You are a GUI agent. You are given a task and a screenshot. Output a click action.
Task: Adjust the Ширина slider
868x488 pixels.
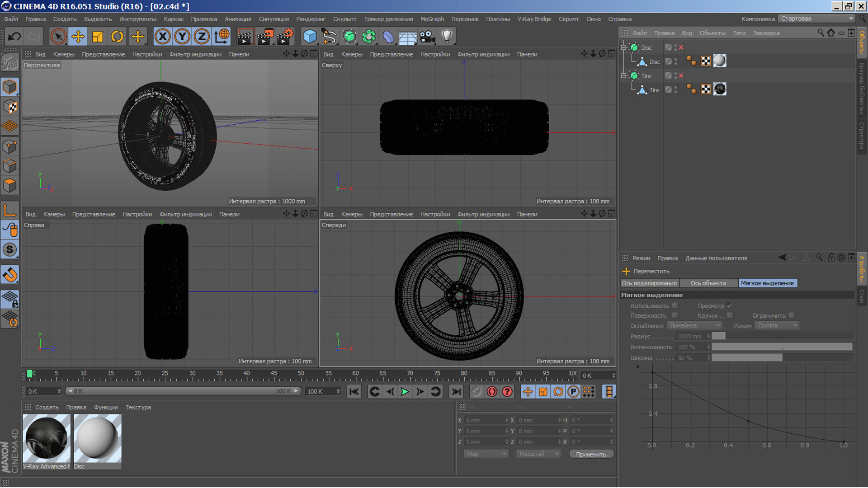782,358
